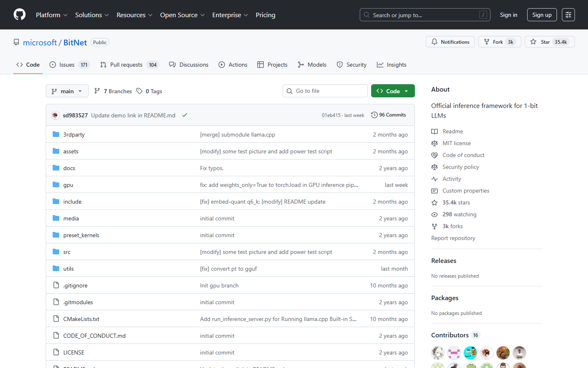Open the green Code dropdown
Viewport: 588px width, 368px height.
393,90
